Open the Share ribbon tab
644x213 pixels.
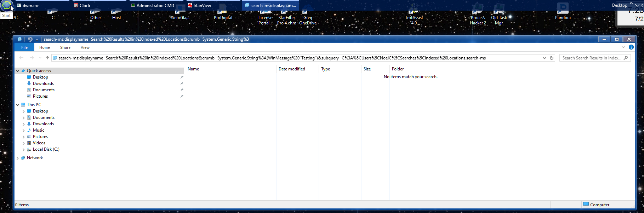(x=65, y=47)
